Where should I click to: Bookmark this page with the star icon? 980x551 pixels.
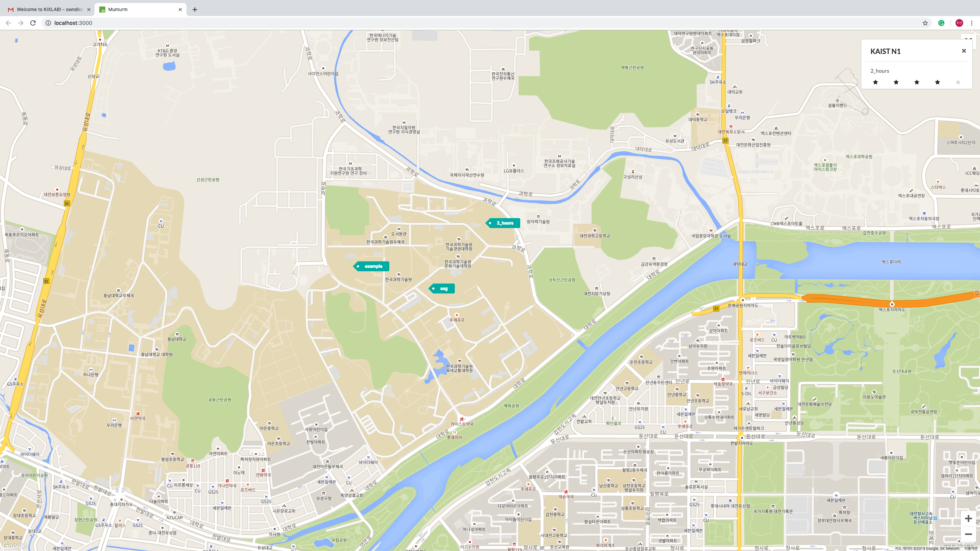pos(925,23)
